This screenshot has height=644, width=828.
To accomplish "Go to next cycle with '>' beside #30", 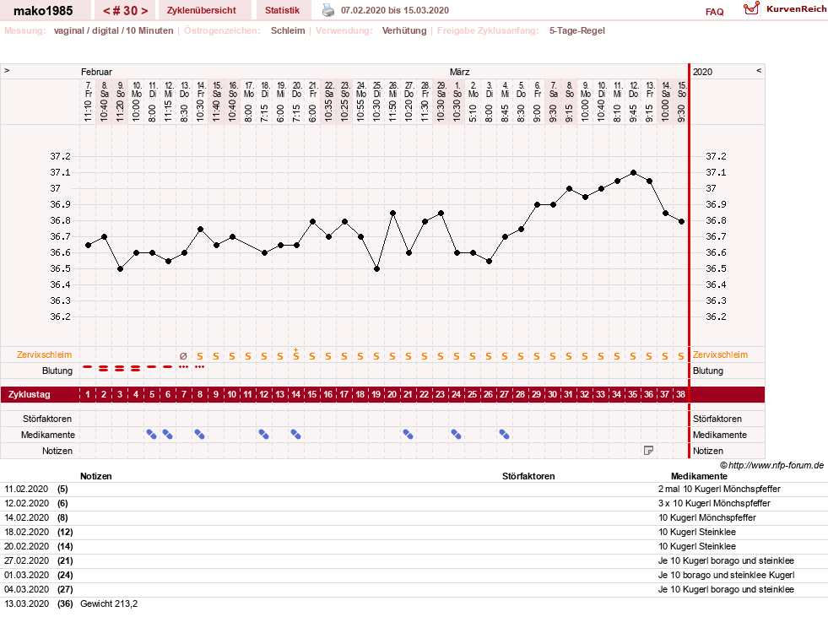I will pyautogui.click(x=144, y=11).
